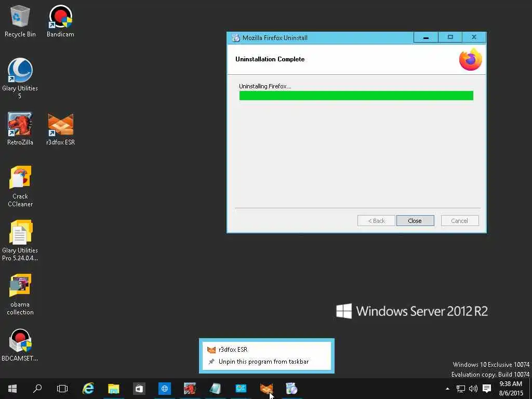Viewport: 532px width, 399px height.
Task: Switch to the Firefox uninstaller taskbar icon
Action: pos(292,389)
